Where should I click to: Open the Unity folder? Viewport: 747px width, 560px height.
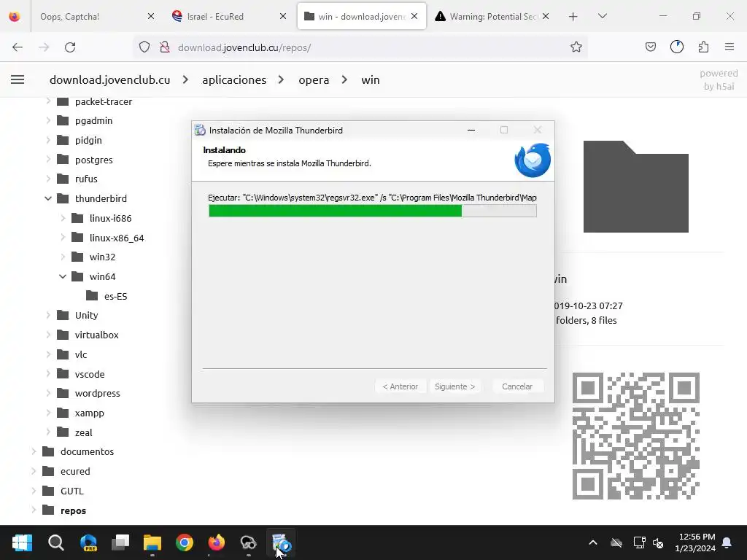(86, 315)
